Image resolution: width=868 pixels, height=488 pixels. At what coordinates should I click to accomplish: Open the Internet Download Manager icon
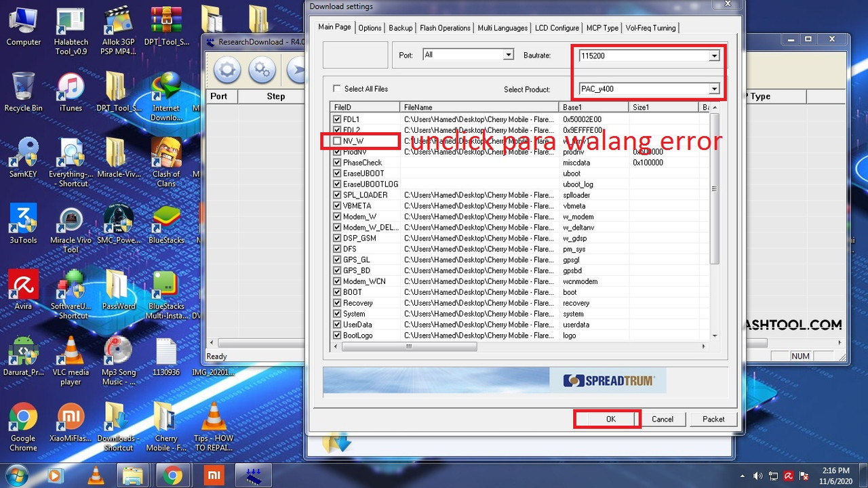point(166,96)
